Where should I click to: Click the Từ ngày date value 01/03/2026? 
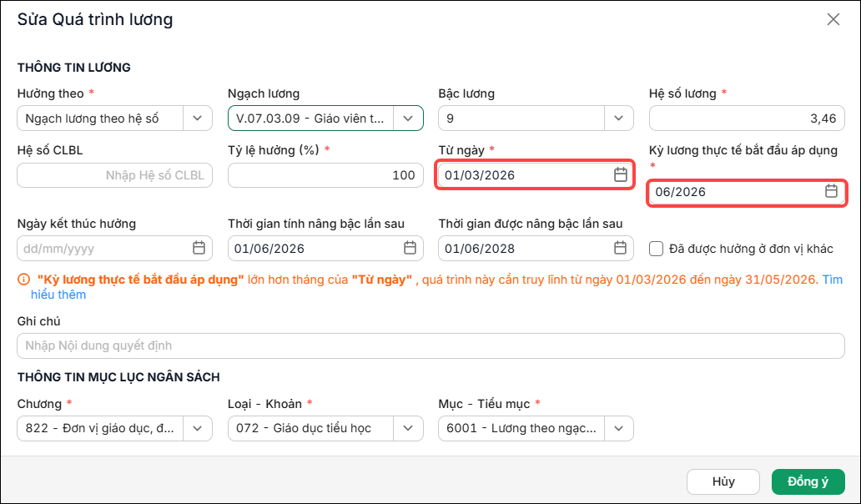[480, 175]
